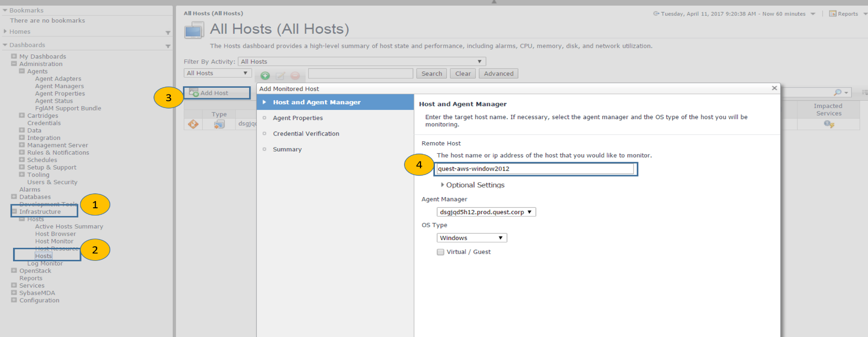Click the edit pencil icon in toolbar
868x337 pixels.
[280, 76]
